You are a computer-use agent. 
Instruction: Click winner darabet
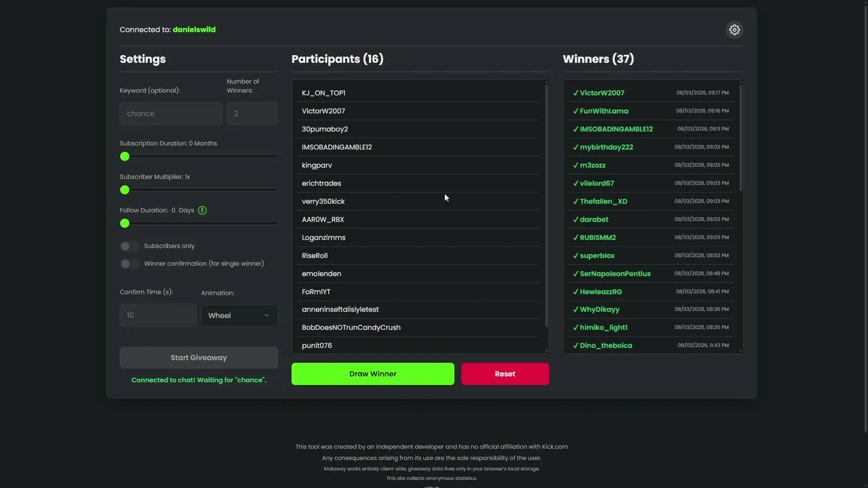tap(594, 220)
